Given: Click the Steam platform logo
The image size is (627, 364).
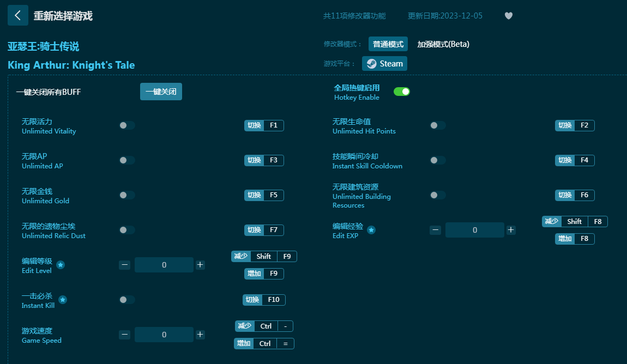Looking at the screenshot, I should point(371,64).
